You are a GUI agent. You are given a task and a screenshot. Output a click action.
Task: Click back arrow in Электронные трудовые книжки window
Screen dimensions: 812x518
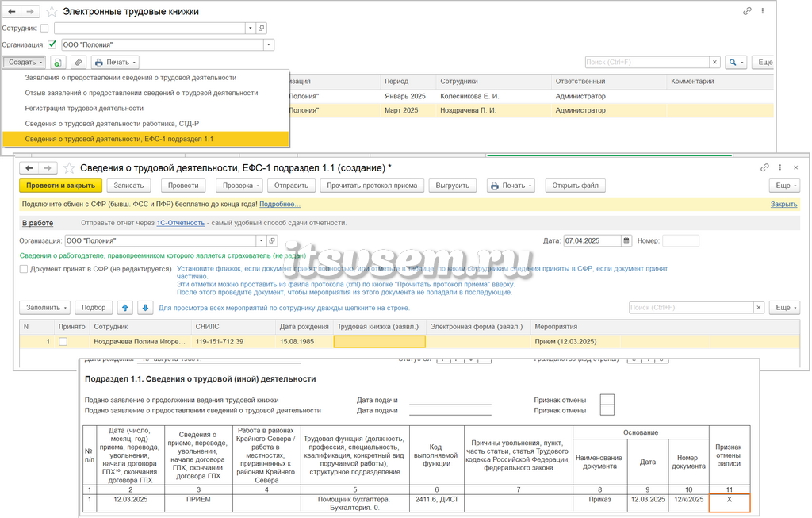click(12, 11)
